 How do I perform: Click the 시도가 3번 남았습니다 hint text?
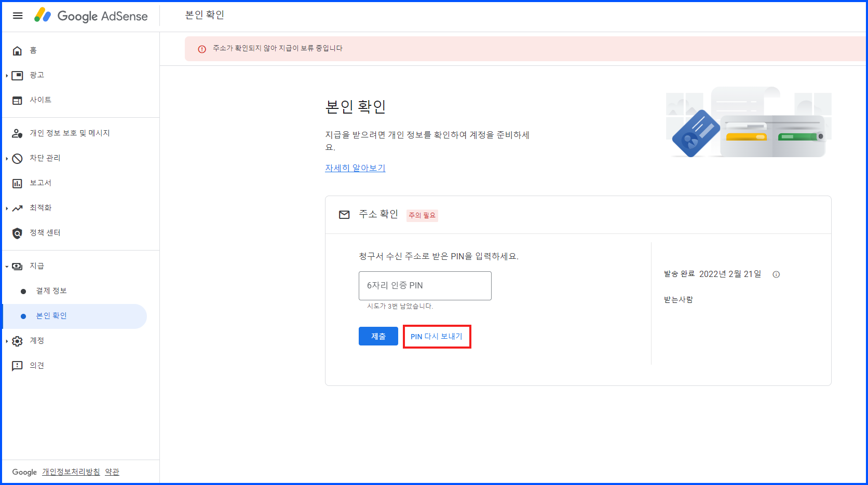(400, 307)
